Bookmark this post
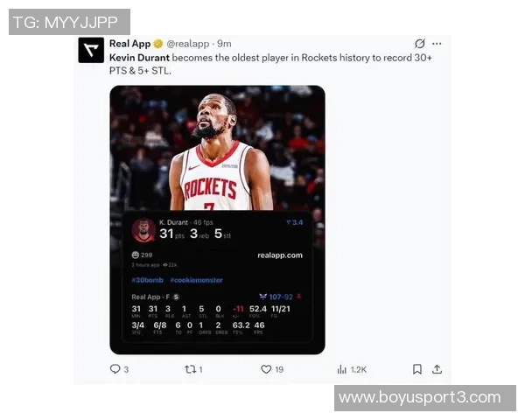 click(416, 369)
